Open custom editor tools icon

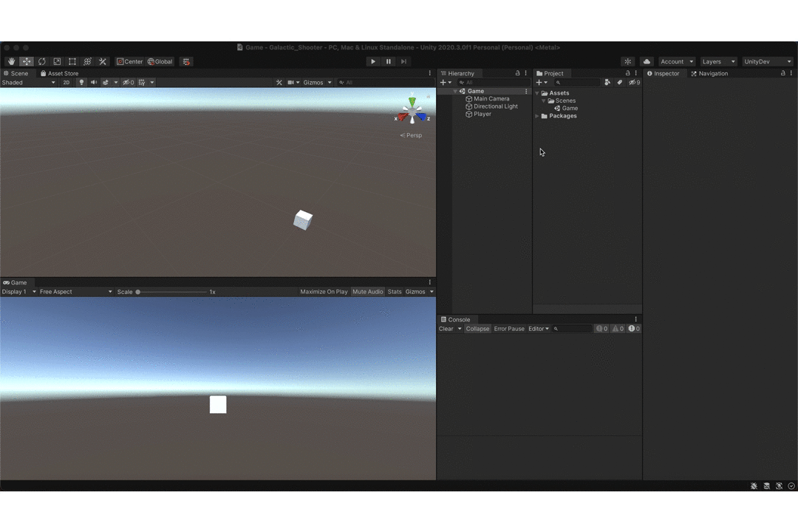coord(103,61)
